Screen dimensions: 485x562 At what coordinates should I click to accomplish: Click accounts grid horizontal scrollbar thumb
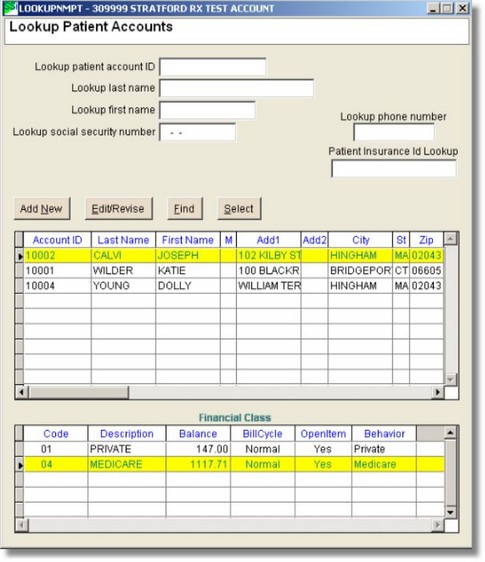coord(79,392)
